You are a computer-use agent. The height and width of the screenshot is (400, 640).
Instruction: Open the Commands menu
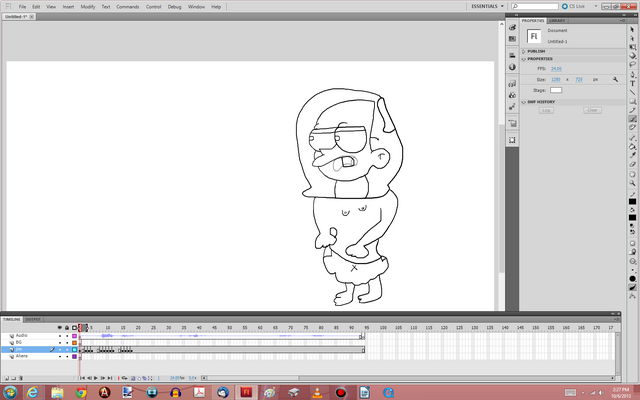(128, 7)
